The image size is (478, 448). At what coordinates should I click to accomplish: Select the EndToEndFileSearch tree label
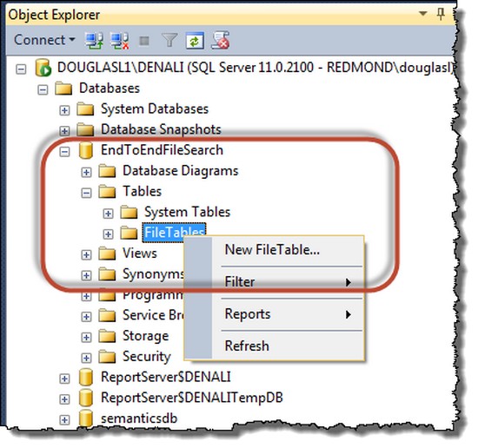point(162,150)
